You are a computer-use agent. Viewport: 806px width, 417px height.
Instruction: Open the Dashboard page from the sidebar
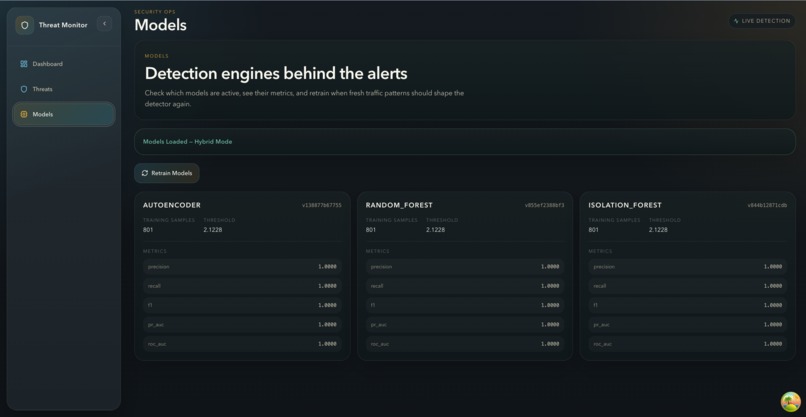(x=64, y=64)
